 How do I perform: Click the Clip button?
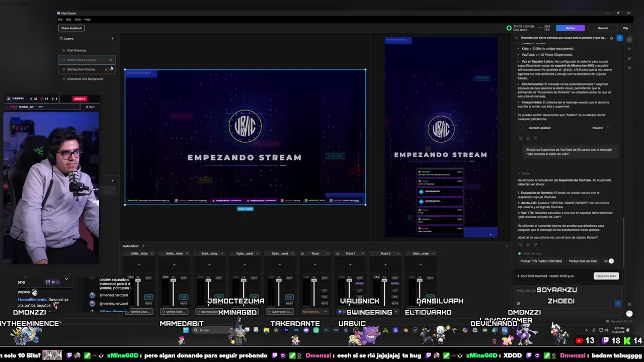coord(625,28)
